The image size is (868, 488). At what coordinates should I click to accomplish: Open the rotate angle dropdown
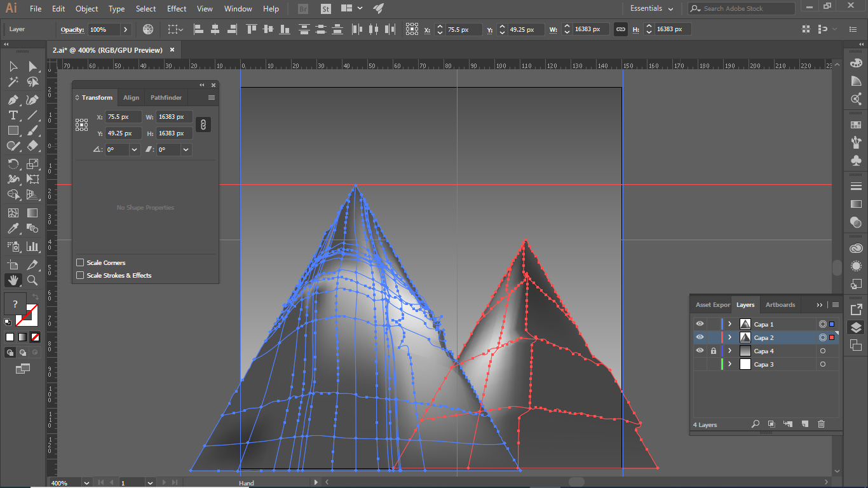click(135, 150)
